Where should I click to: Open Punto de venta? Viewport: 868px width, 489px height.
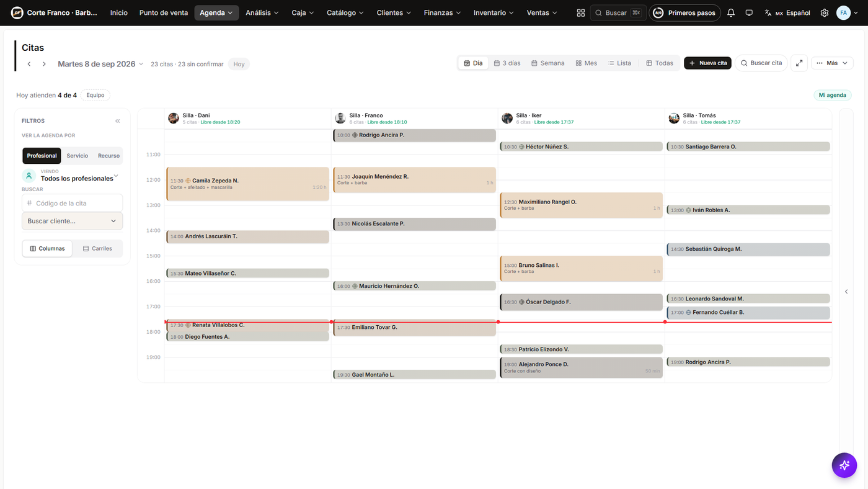164,12
